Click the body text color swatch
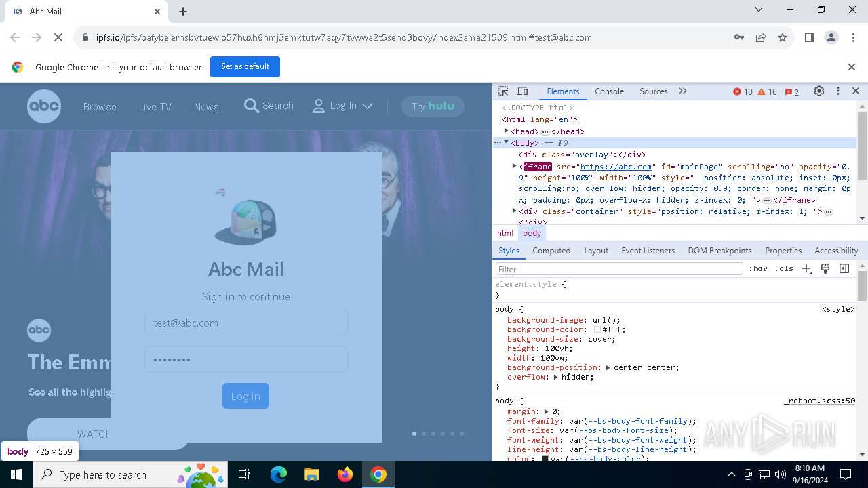Screen dimensions: 868x488 point(545,459)
